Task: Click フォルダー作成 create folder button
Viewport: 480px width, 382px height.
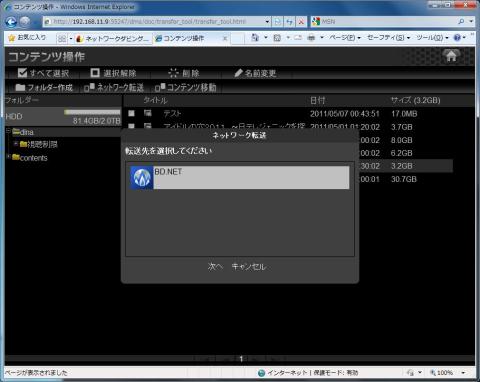Action: click(x=44, y=88)
